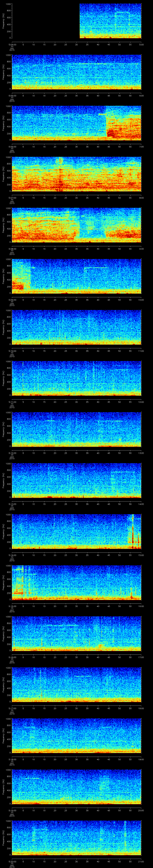
Task: Click the "5:17:00" start time label
Action: click(12, 708)
